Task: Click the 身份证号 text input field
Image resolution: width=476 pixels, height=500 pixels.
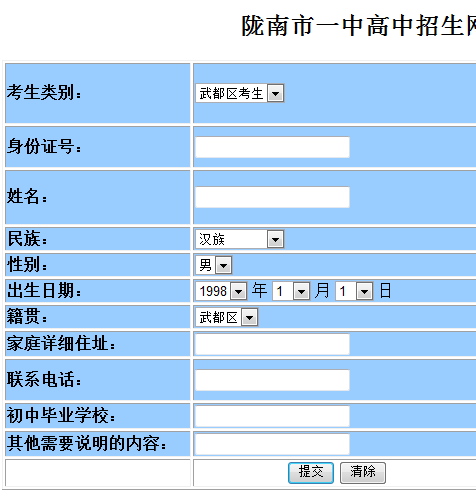Action: pyautogui.click(x=272, y=147)
